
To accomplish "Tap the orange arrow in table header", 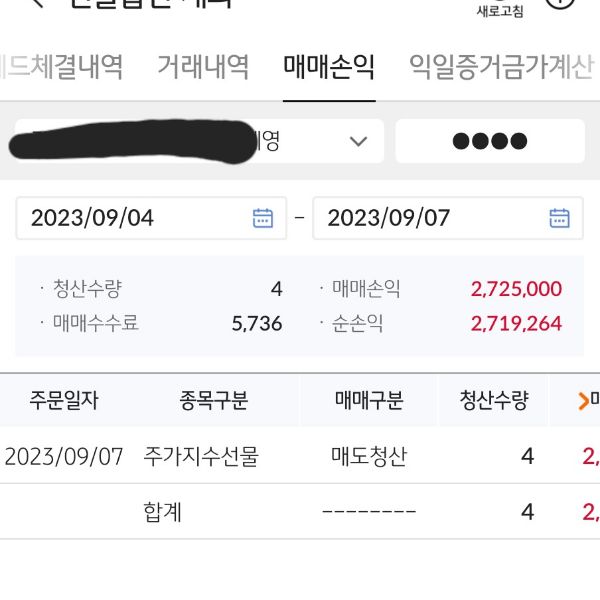I will coord(584,401).
